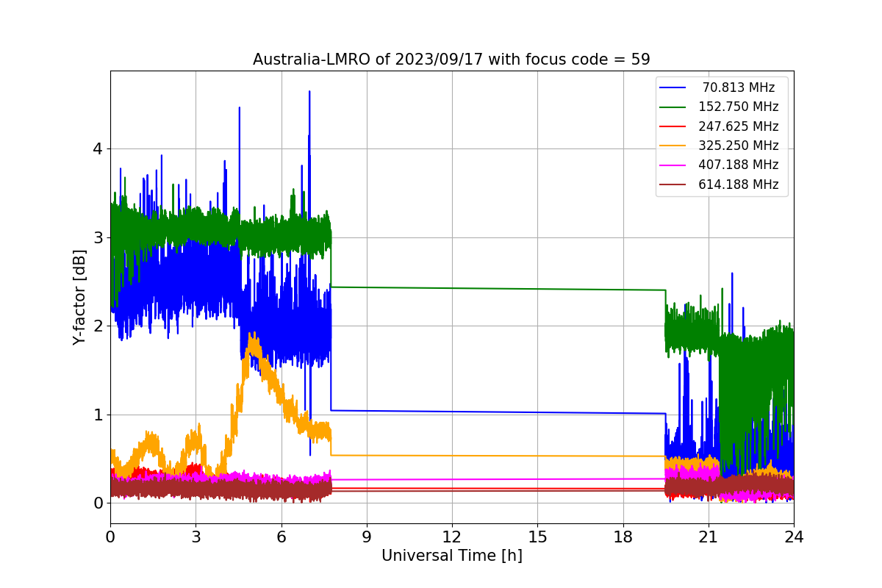Click x-axis tick label 18
The width and height of the screenshot is (882, 588).
click(623, 537)
